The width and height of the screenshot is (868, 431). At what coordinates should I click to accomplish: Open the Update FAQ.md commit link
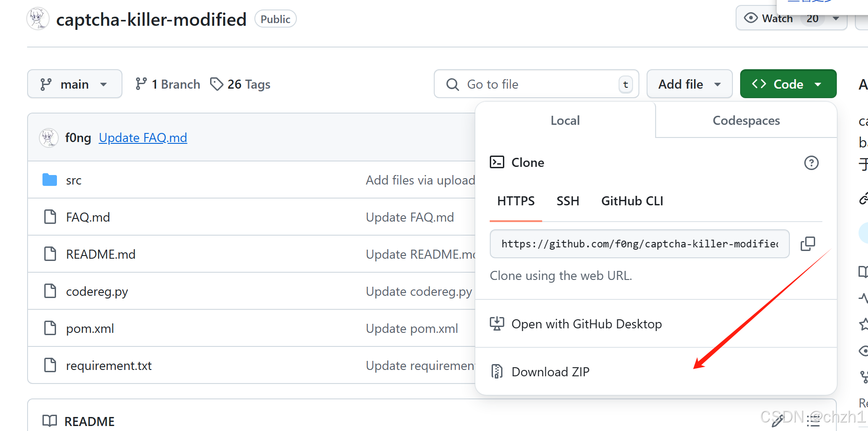(x=143, y=137)
